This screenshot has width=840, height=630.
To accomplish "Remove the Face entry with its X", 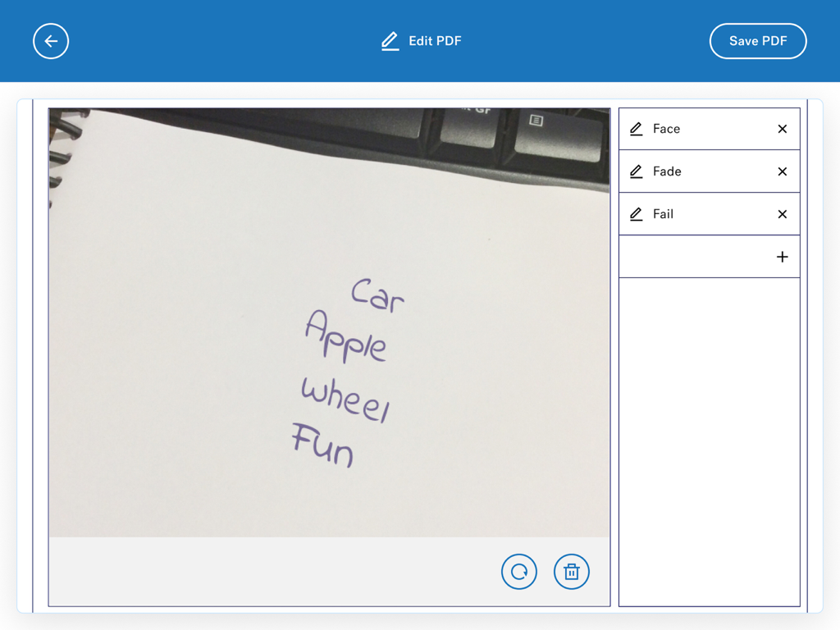I will tap(783, 129).
